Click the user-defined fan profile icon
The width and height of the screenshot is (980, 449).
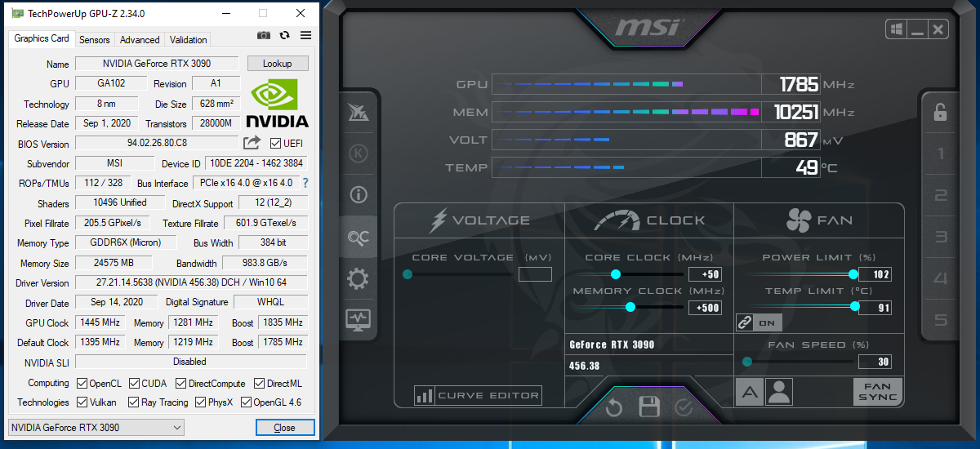779,392
